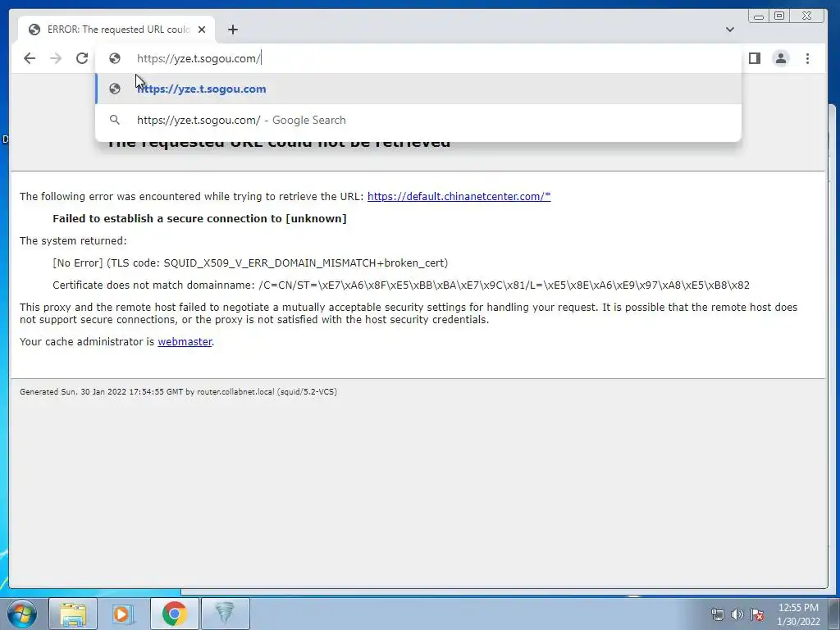Screen dimensions: 840x630
Task: Click the Chrome taskbar icon
Action: [x=174, y=614]
